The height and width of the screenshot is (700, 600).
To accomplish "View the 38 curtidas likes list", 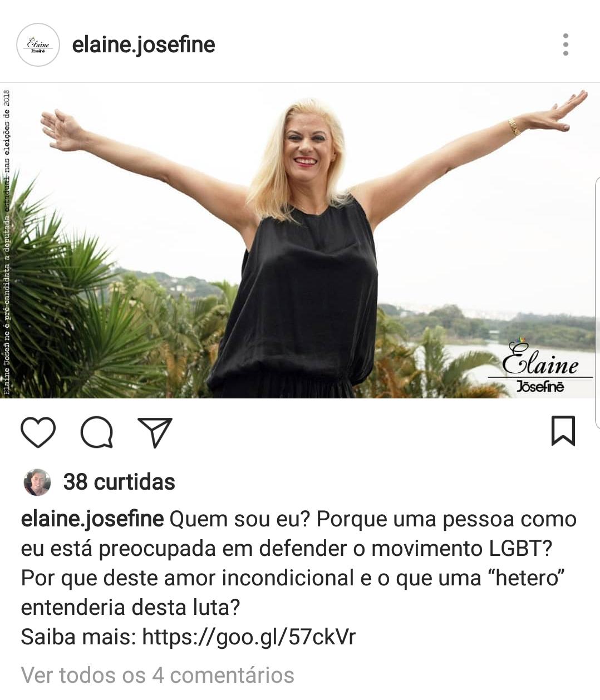I will click(x=119, y=482).
